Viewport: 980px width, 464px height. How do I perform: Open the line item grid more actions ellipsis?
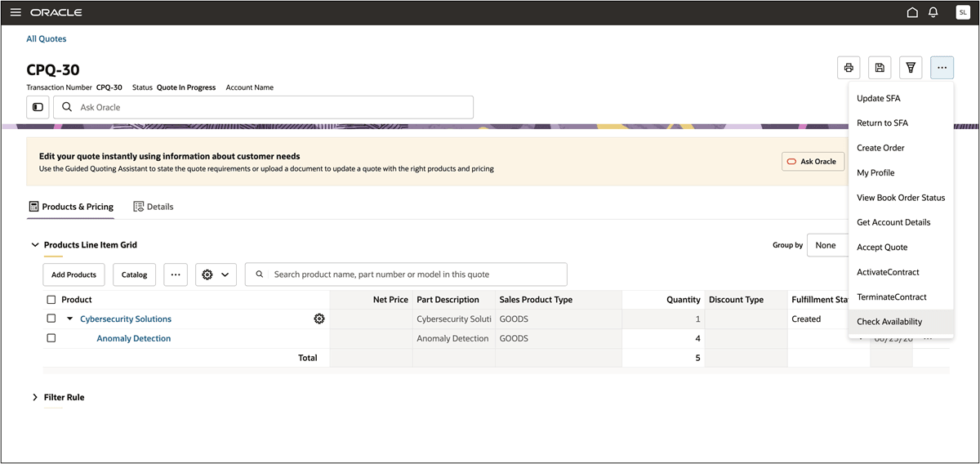click(176, 274)
